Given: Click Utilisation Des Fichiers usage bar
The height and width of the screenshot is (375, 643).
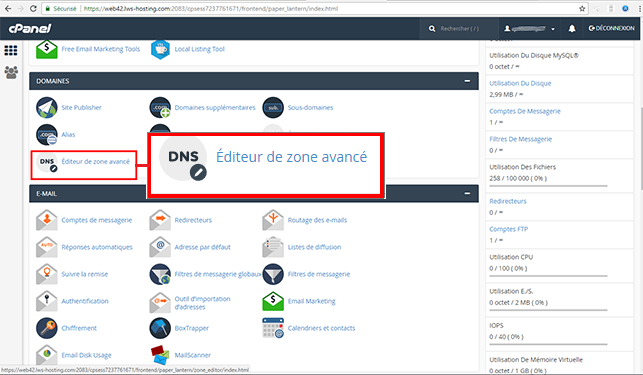Looking at the screenshot, I should pyautogui.click(x=548, y=186).
